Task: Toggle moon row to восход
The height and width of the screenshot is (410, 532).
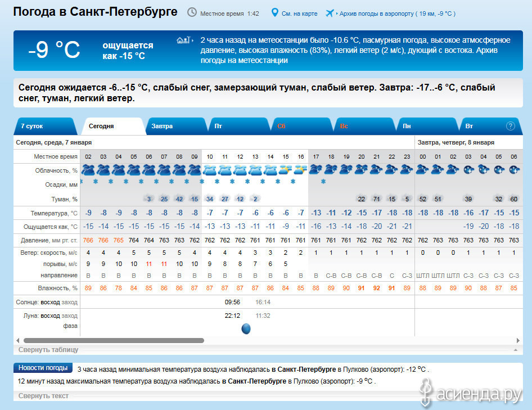Action: (x=50, y=316)
